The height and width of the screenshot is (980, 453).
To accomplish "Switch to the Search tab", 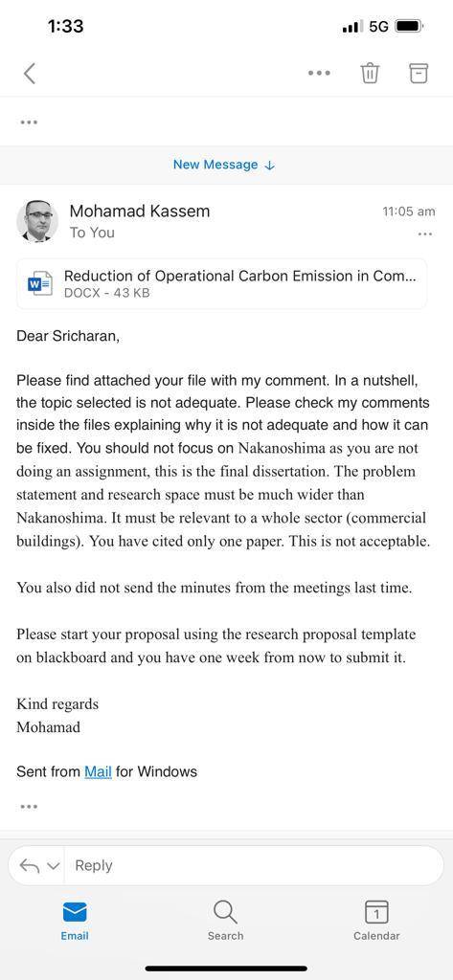I will pos(225,921).
